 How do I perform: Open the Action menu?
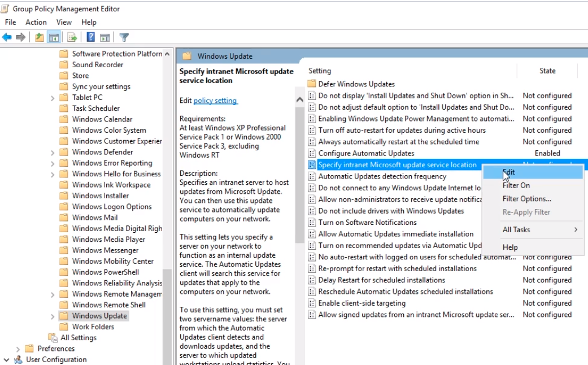pos(36,22)
